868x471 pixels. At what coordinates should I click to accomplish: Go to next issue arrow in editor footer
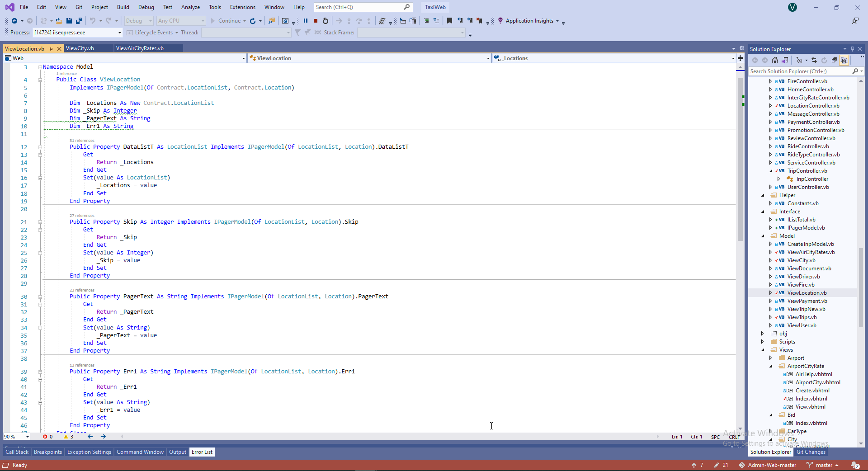coord(103,437)
